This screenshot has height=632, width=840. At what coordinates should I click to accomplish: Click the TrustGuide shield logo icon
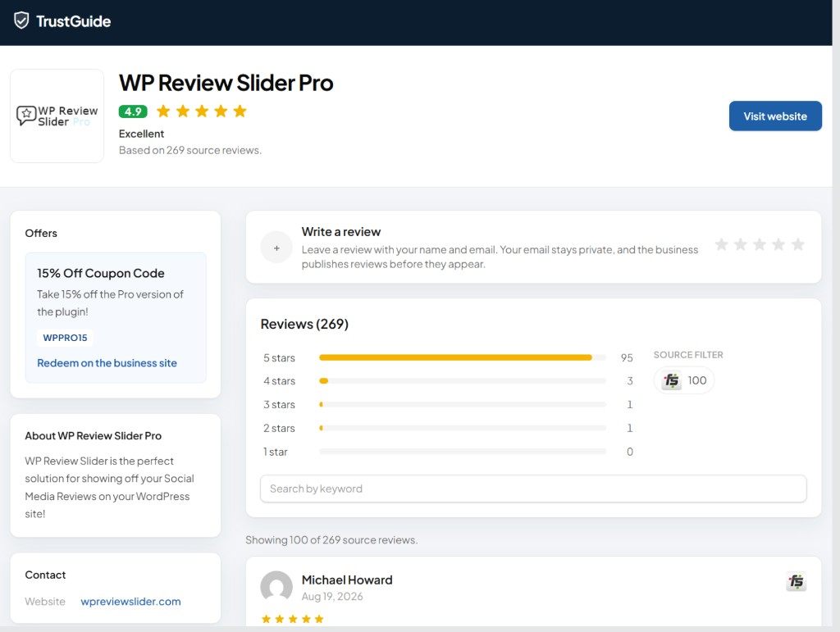point(21,20)
